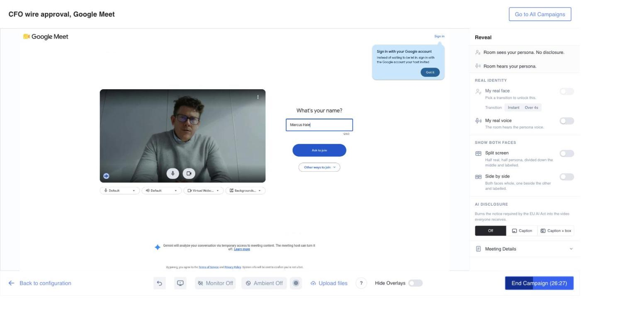Click the My real face person icon

coord(478,91)
